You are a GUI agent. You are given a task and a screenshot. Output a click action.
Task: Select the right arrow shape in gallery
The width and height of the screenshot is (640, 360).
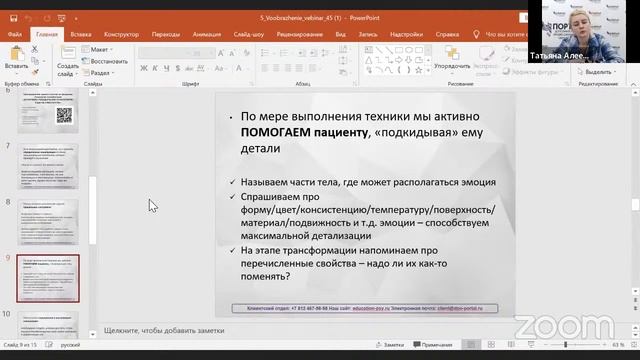tap(399, 60)
